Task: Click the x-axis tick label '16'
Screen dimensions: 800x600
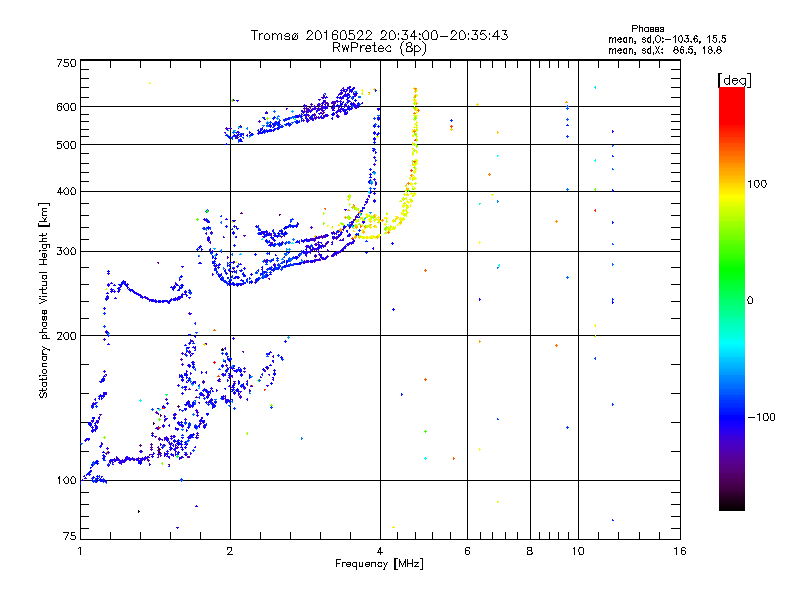Action: [x=680, y=551]
